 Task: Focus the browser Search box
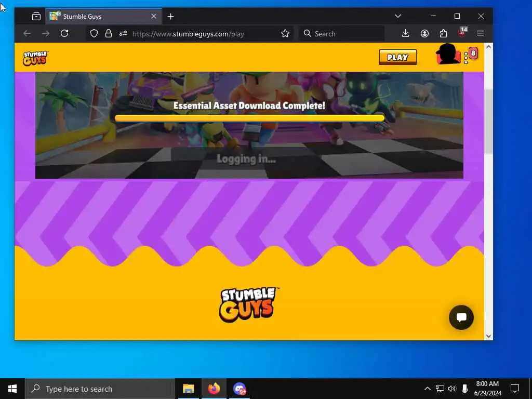pos(342,34)
